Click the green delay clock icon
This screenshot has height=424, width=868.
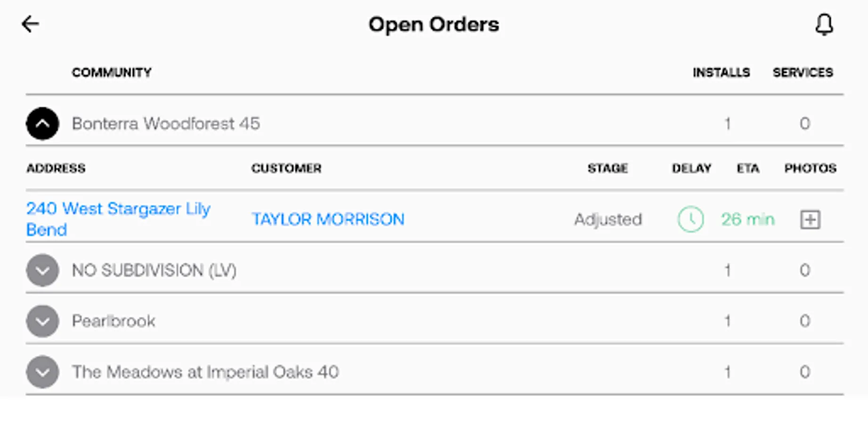[690, 219]
